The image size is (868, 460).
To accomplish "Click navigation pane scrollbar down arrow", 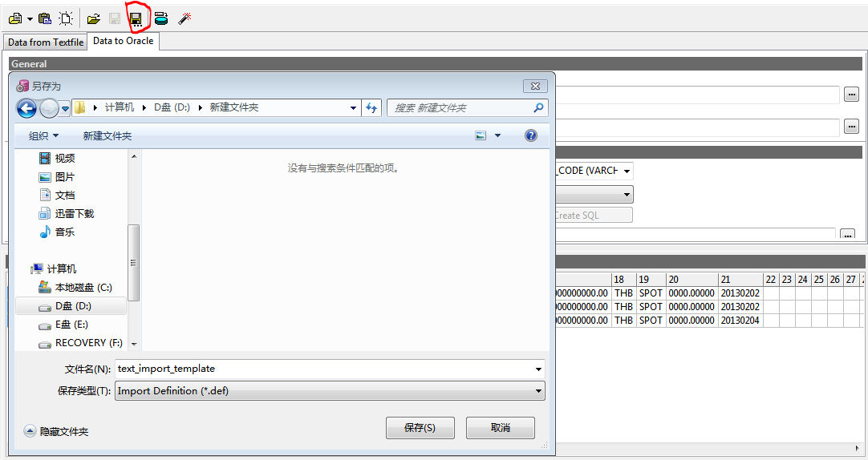I will (x=134, y=344).
